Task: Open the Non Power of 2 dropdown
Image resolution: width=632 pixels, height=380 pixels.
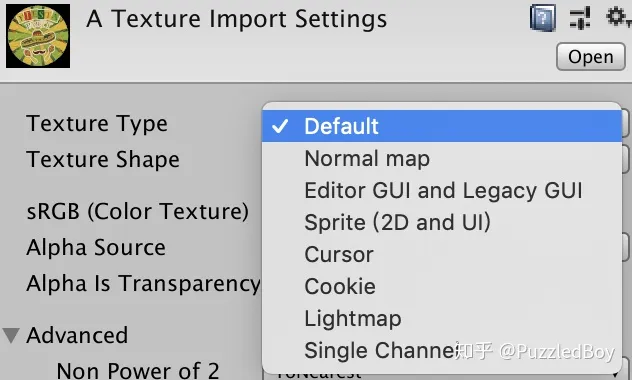Action: tap(443, 373)
